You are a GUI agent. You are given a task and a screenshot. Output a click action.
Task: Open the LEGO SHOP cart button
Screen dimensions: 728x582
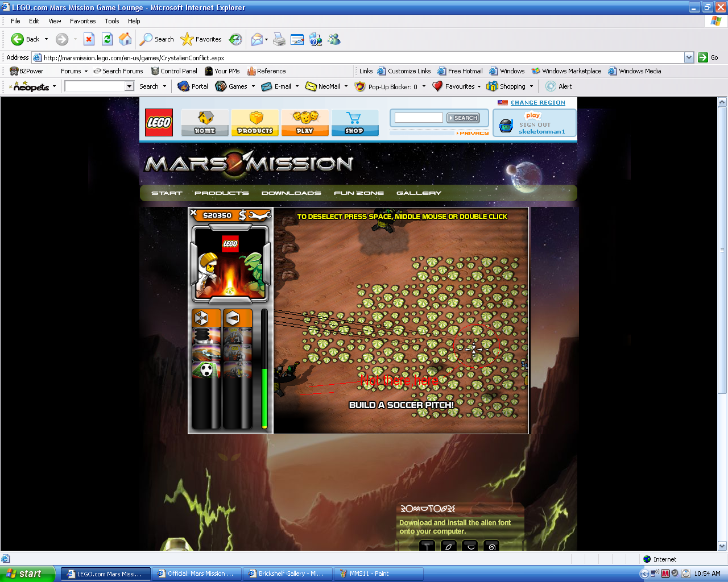[x=355, y=122]
